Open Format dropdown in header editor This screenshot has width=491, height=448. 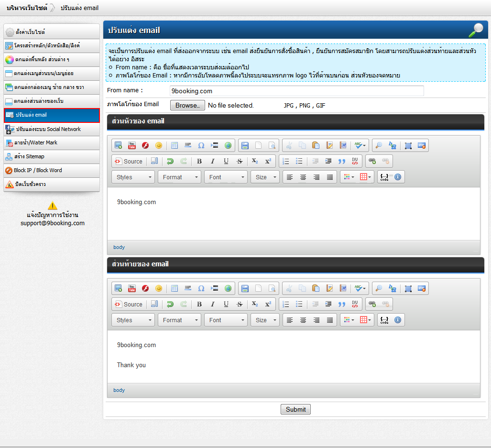click(179, 177)
